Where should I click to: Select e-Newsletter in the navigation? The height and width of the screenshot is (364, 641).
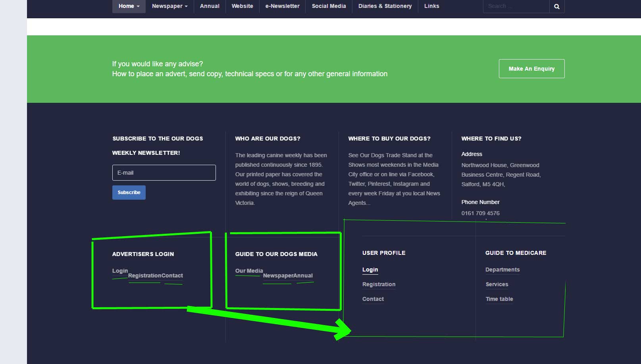(282, 6)
